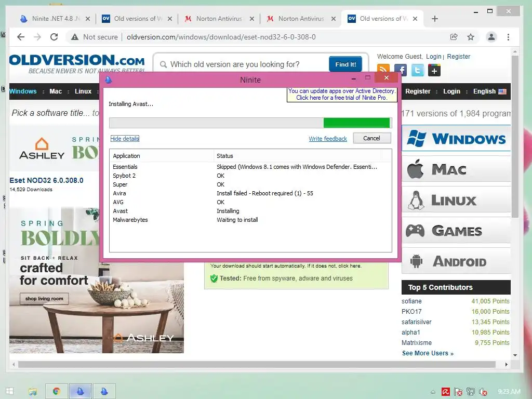This screenshot has height=399, width=532.
Task: Click the Ninite Pro free trial notice
Action: pyautogui.click(x=342, y=95)
